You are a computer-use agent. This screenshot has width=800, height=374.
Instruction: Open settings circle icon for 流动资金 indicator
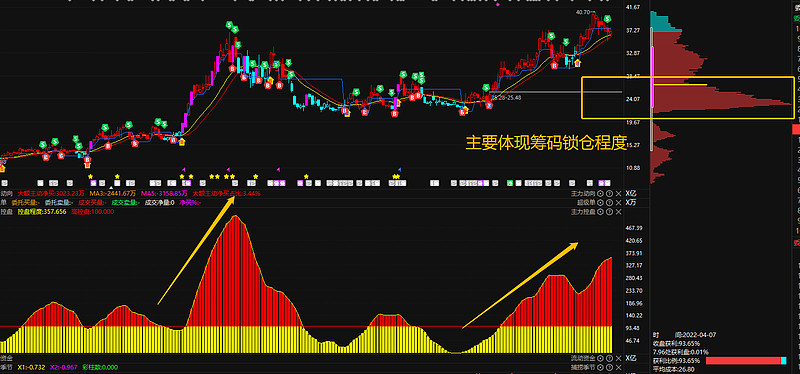tap(601, 358)
